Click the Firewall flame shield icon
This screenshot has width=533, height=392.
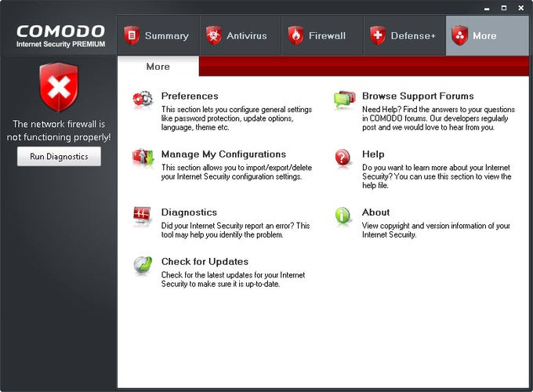coord(296,35)
